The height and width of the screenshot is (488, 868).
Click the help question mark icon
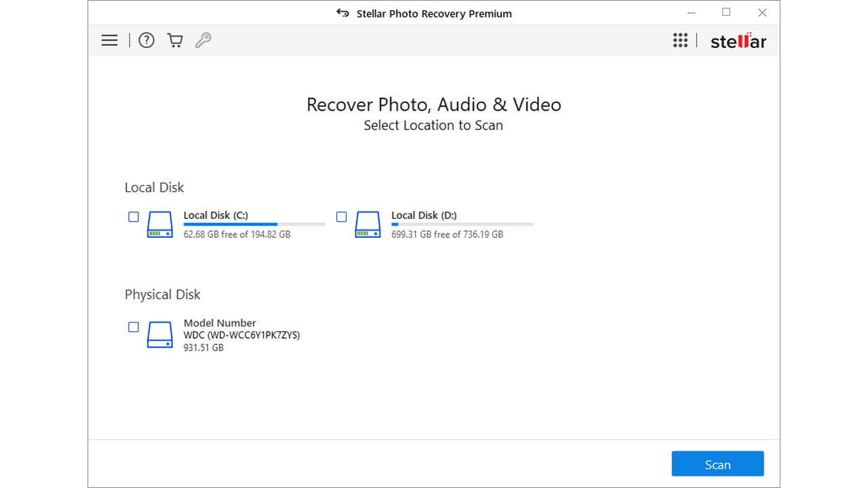point(146,41)
